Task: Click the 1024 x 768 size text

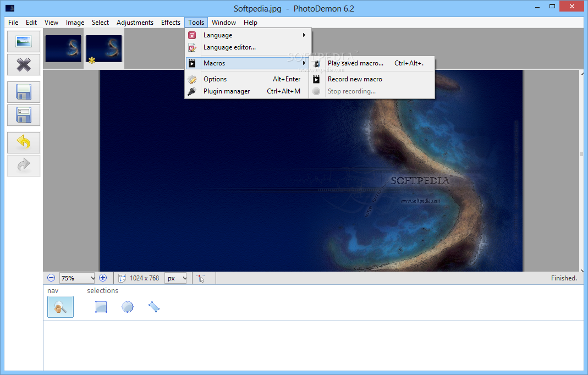Action: pos(144,278)
